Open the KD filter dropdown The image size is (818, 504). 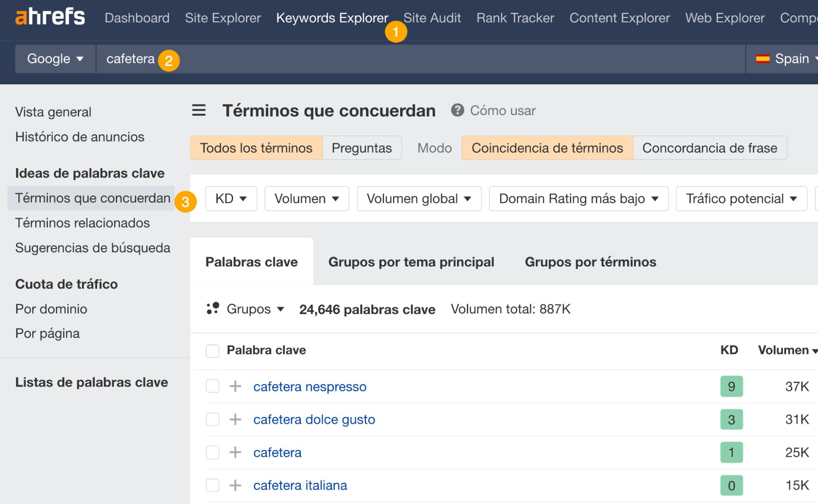point(230,198)
